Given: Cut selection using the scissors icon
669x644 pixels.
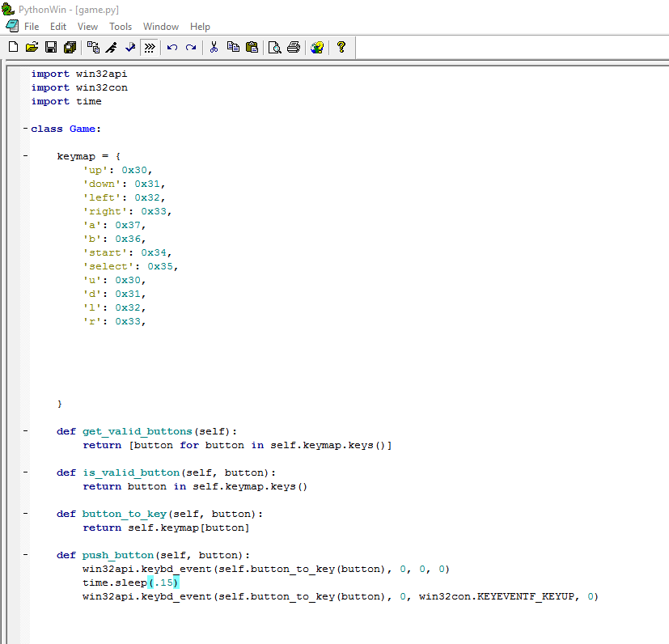Looking at the screenshot, I should click(214, 47).
